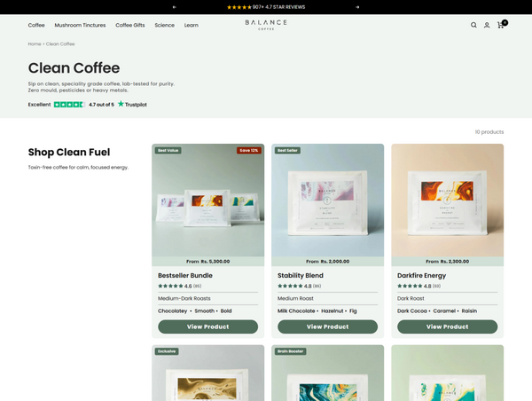Click 'Chocolatey' flavor note
This screenshot has height=401, width=532.
(x=172, y=311)
